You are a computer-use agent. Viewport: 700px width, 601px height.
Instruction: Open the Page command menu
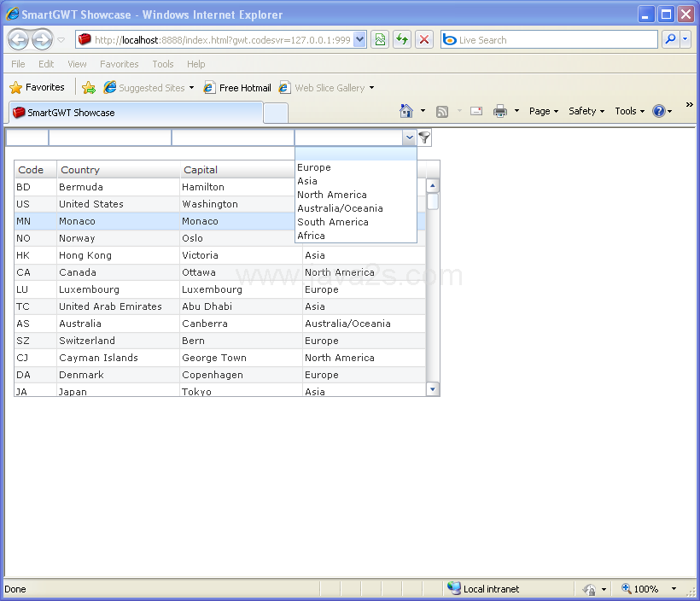click(544, 111)
